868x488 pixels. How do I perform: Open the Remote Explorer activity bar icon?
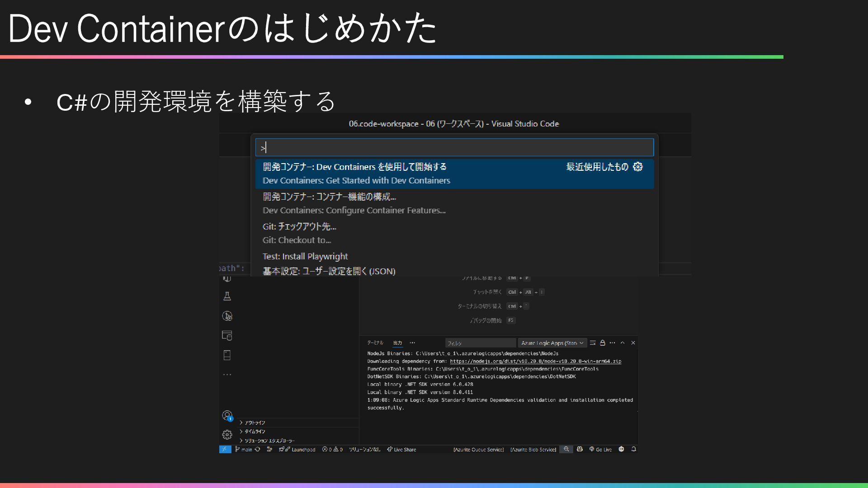[x=227, y=335]
